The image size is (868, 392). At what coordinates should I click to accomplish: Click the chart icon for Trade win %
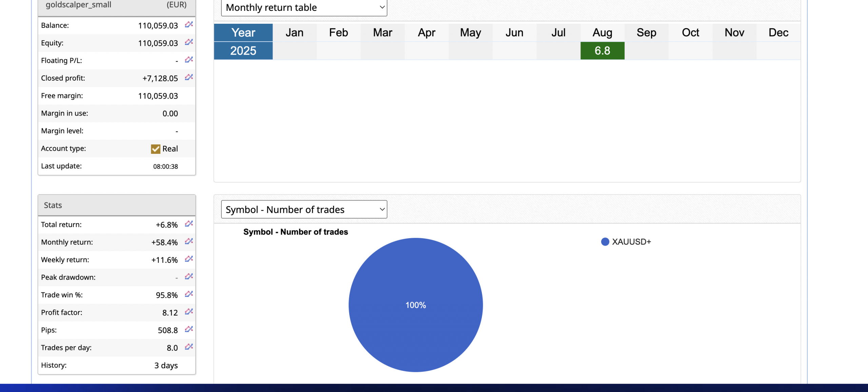click(189, 294)
